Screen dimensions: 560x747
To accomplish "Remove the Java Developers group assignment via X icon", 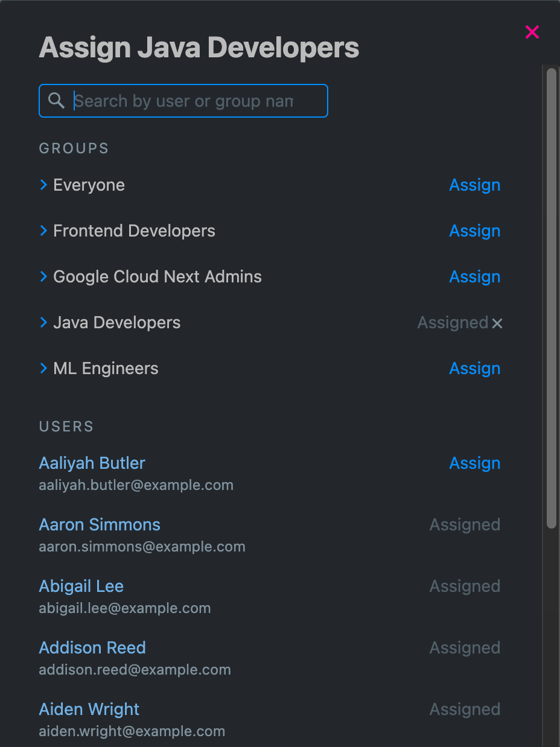I will pos(497,323).
